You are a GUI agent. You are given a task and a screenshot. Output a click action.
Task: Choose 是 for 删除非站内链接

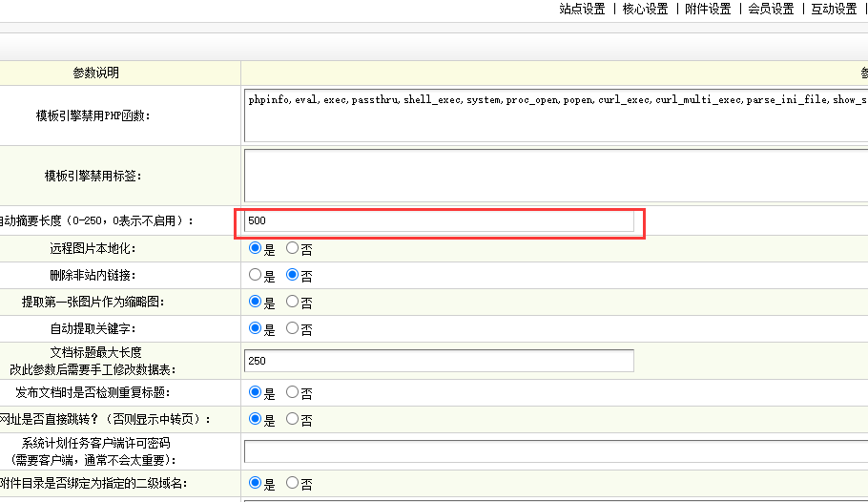(255, 275)
